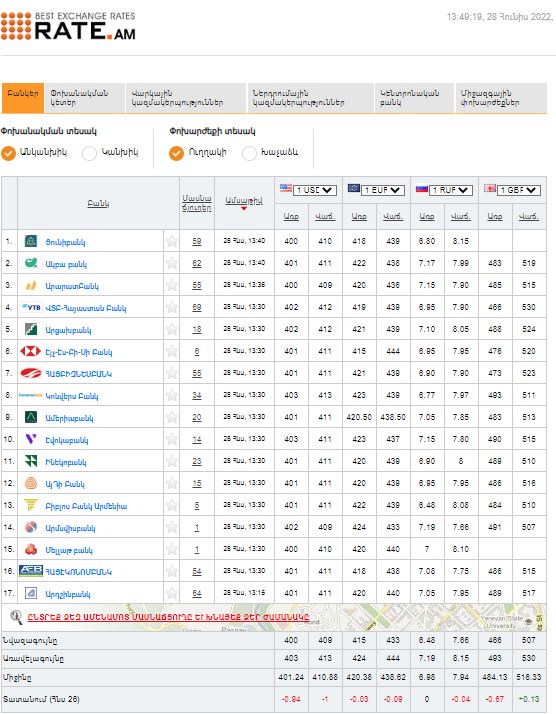
Task: Open the Ներդրումային կազմակերպություններ tab
Action: coord(310,98)
